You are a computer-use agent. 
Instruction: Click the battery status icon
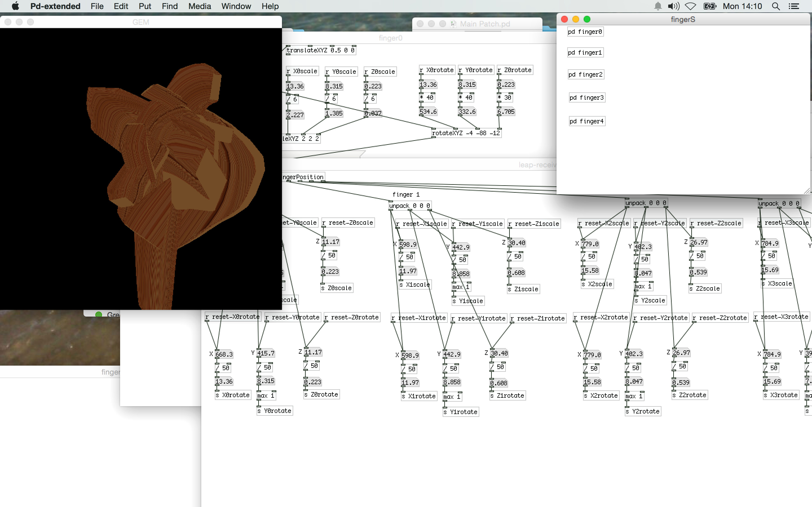pyautogui.click(x=710, y=6)
